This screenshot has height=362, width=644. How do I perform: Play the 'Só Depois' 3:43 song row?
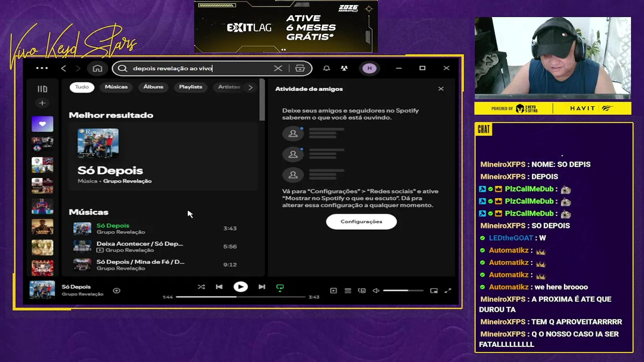click(x=163, y=228)
